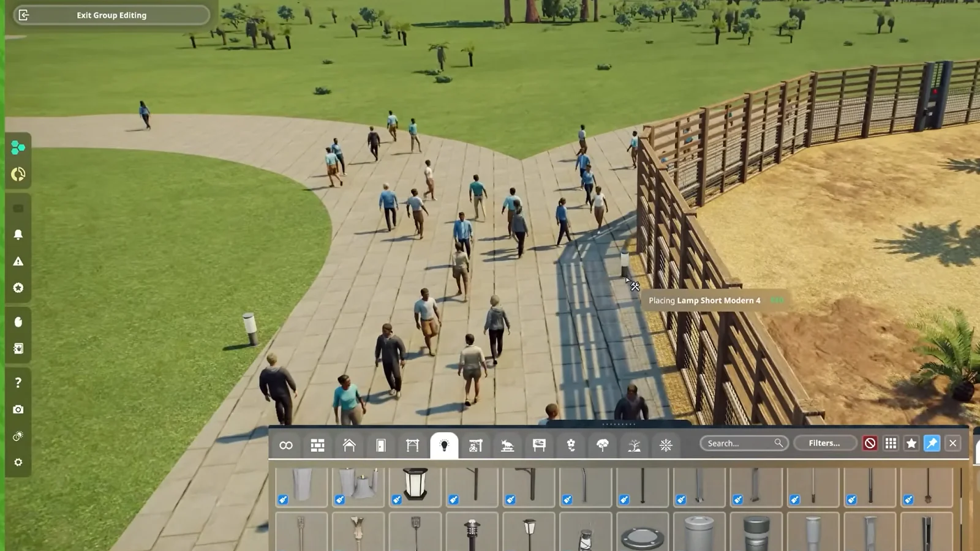Open the settings gear icon in sidebar
This screenshot has width=980, height=551.
tap(18, 462)
